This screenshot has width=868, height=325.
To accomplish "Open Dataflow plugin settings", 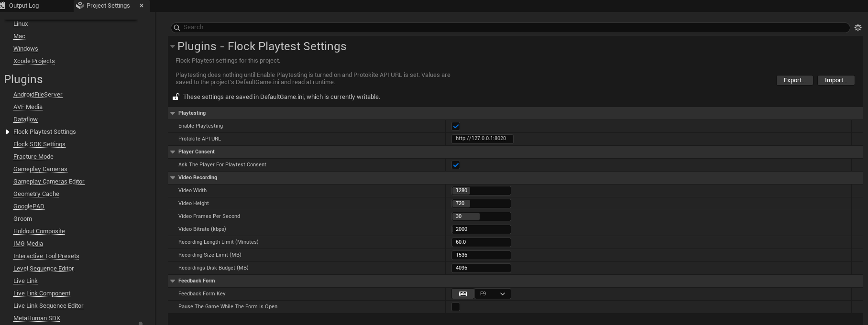I will [25, 119].
